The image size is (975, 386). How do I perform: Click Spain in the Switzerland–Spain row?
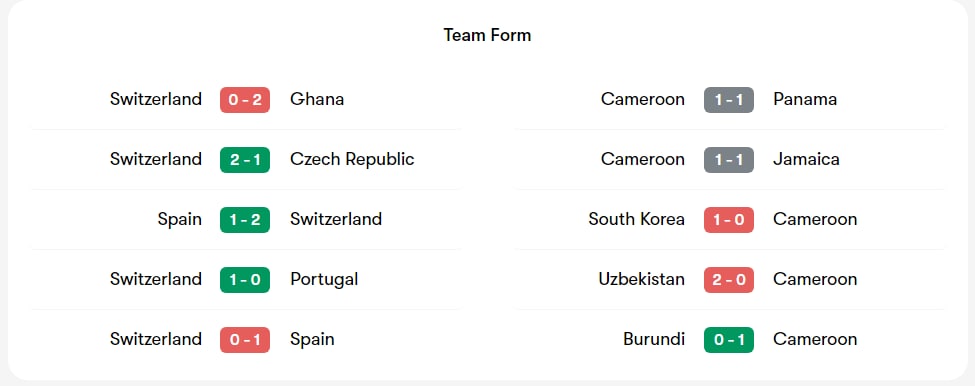click(312, 339)
